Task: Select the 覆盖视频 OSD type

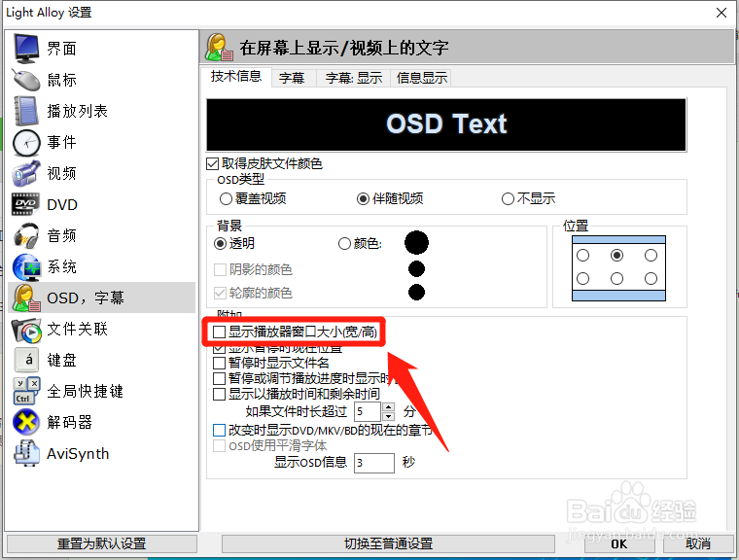Action: click(x=226, y=199)
